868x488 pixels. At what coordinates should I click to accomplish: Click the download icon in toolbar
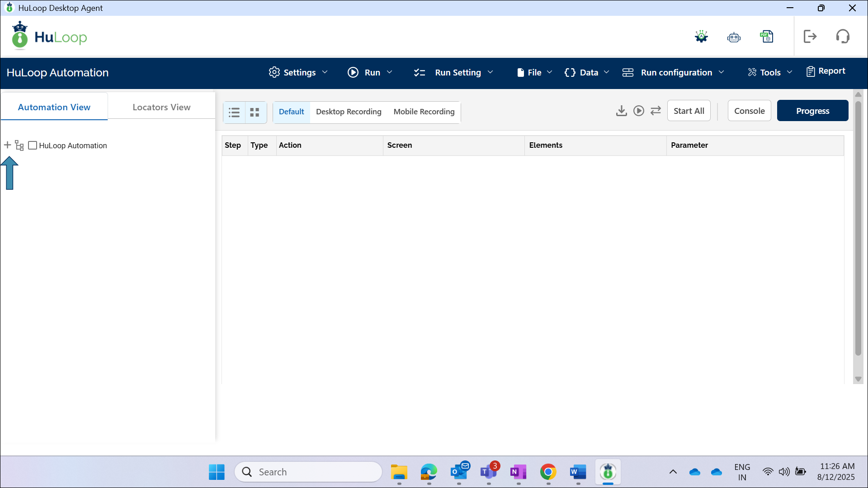click(621, 111)
